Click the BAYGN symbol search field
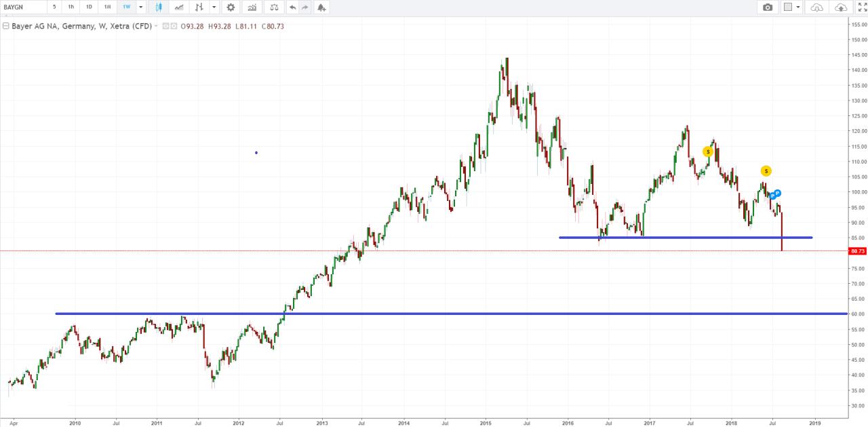Image resolution: width=868 pixels, height=427 pixels. [x=24, y=7]
